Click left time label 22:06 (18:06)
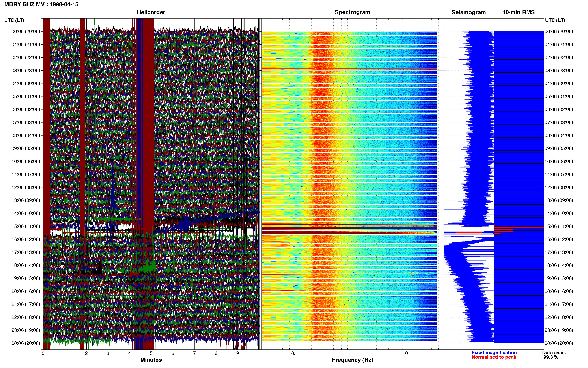This screenshot has height=368, width=588. (x=26, y=317)
